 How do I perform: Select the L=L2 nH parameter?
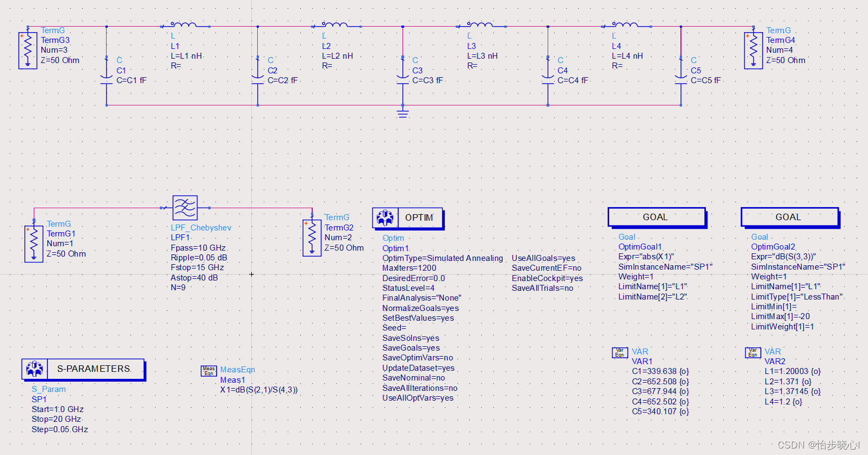338,56
